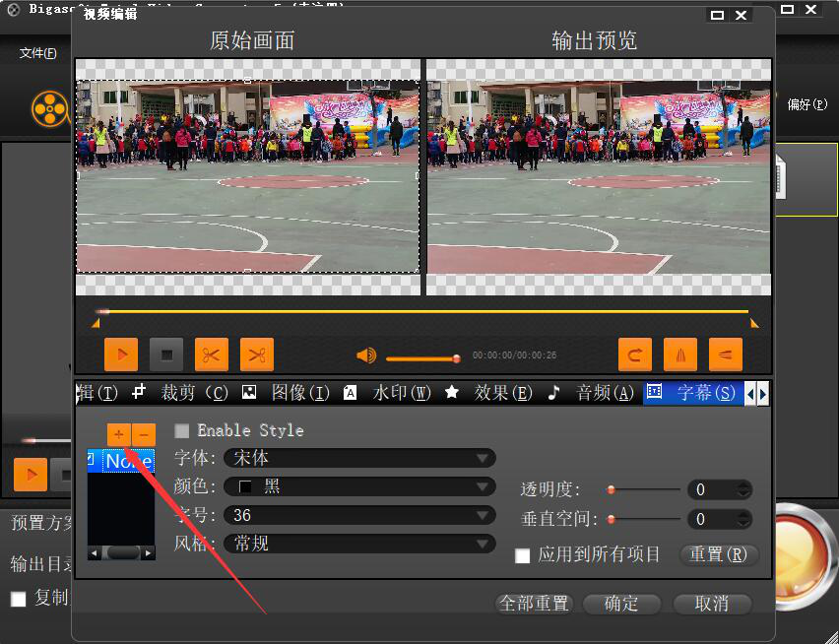
Task: Open the 颜色 color dropdown
Action: pyautogui.click(x=359, y=486)
